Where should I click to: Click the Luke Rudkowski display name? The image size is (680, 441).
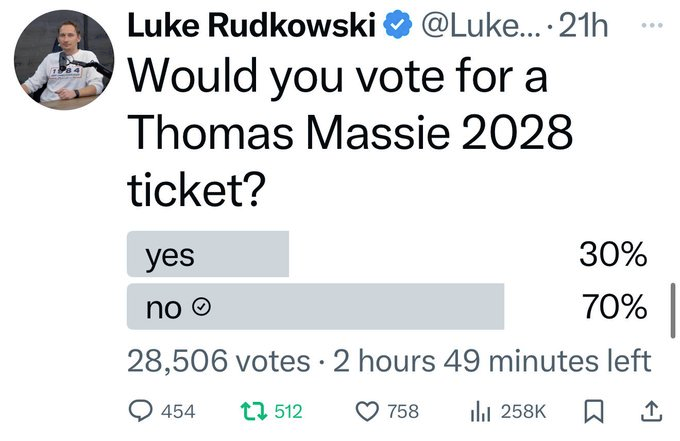coord(255,25)
